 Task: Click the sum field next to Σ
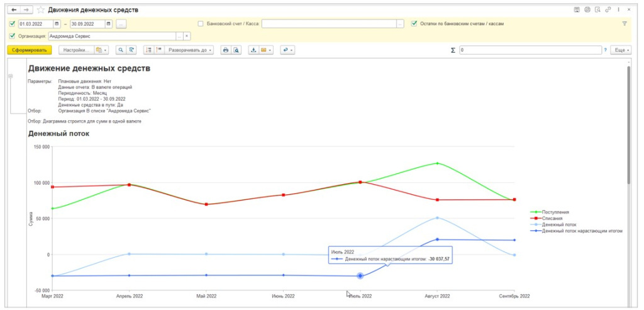[530, 50]
